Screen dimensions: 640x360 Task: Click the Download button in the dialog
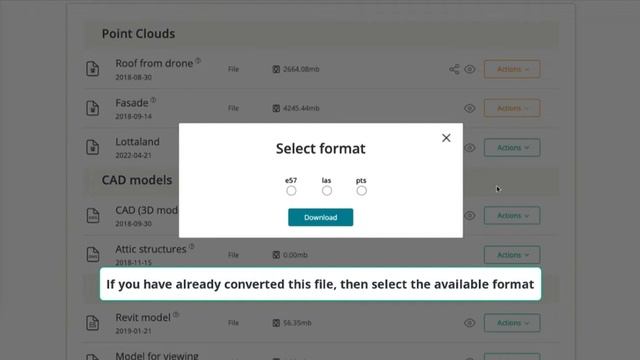tap(320, 217)
